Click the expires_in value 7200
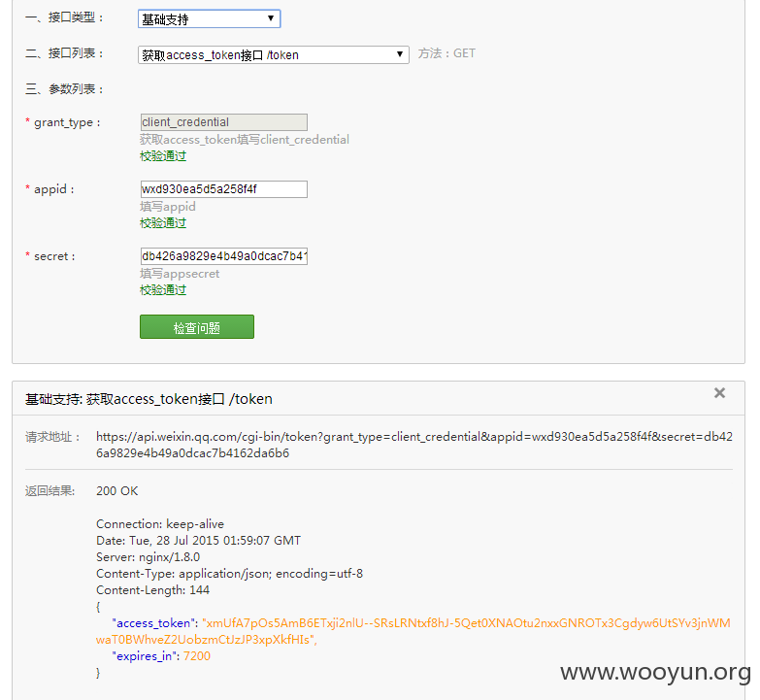Viewport: 760px width, 700px height. tap(197, 656)
